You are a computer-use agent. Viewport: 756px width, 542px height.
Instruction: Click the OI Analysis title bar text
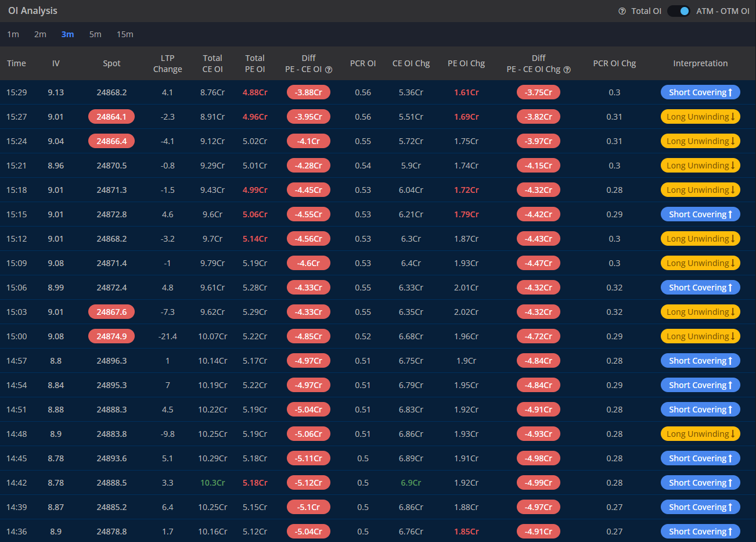[33, 10]
